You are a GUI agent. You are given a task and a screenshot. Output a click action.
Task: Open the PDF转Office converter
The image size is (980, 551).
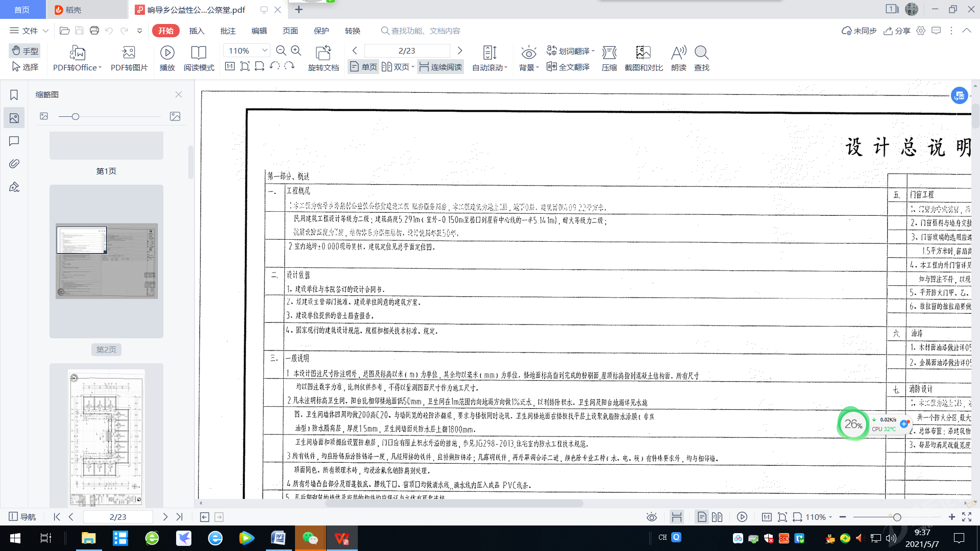(x=77, y=58)
